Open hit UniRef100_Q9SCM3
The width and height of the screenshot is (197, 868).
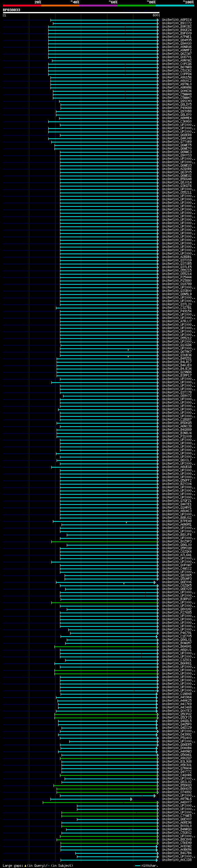pyautogui.click(x=176, y=101)
